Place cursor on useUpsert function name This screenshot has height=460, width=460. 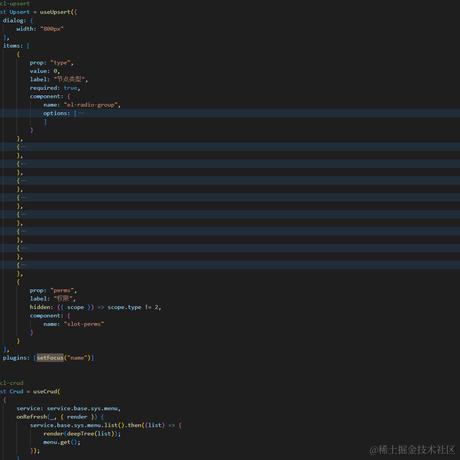click(55, 12)
